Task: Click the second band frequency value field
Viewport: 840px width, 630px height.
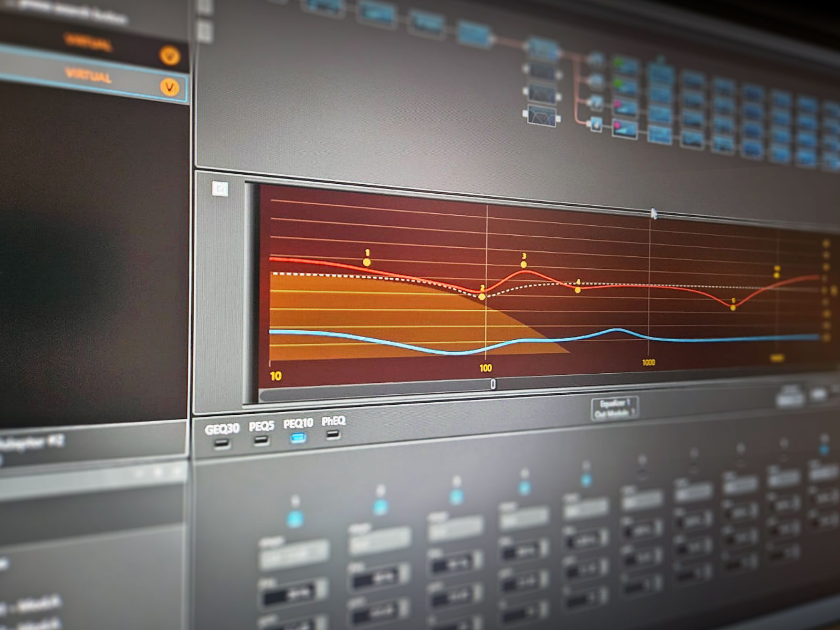Action: (380, 577)
